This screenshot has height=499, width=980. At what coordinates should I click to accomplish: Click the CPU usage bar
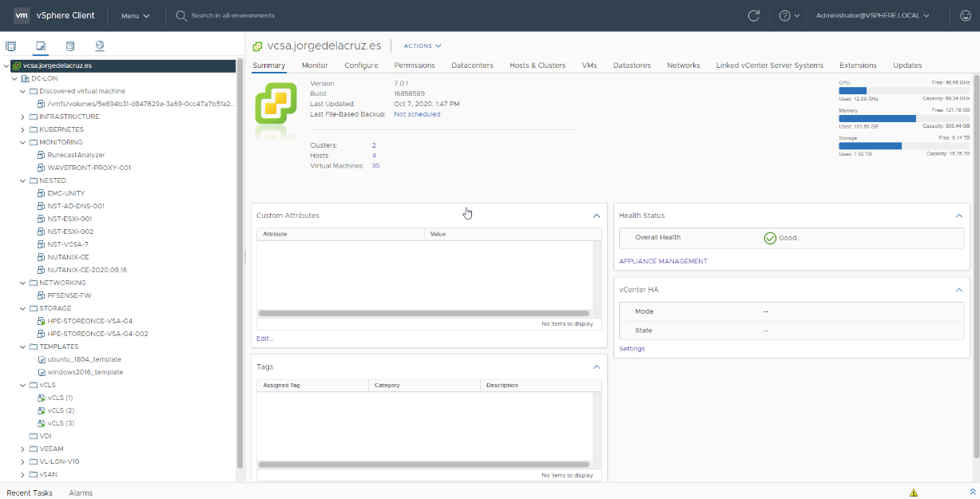904,91
